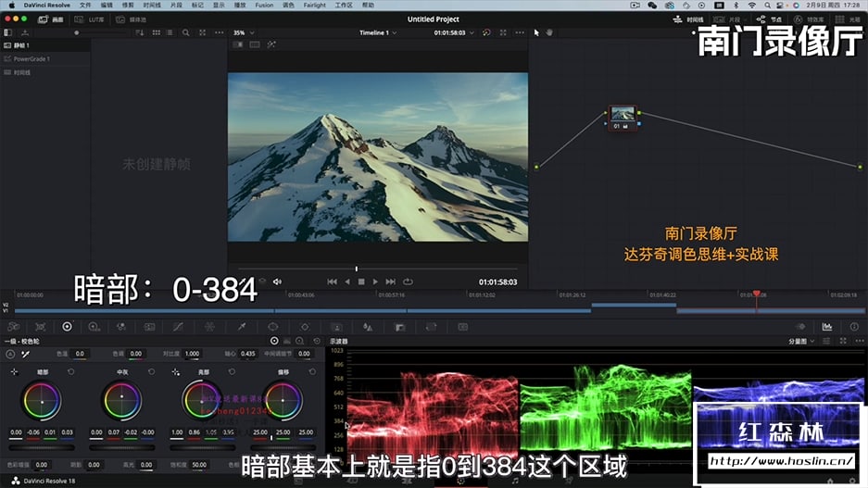The width and height of the screenshot is (868, 488).
Task: Open the Scopes panel
Action: coord(827,327)
